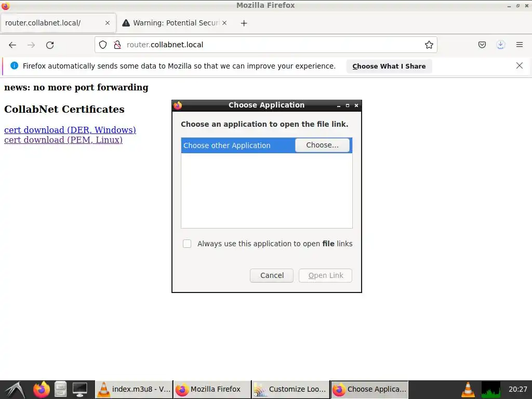The height and width of the screenshot is (399, 532).
Task: Open the desktop monitor icon in taskbar
Action: pos(80,390)
